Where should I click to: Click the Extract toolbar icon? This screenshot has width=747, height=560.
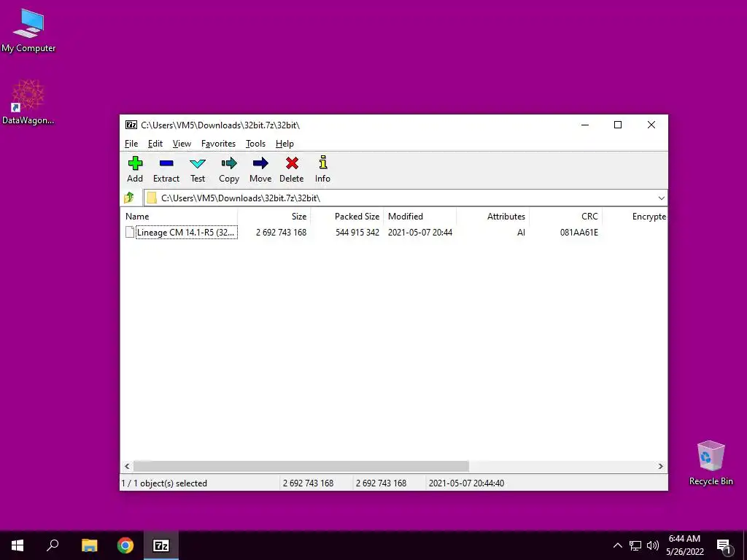coord(166,164)
